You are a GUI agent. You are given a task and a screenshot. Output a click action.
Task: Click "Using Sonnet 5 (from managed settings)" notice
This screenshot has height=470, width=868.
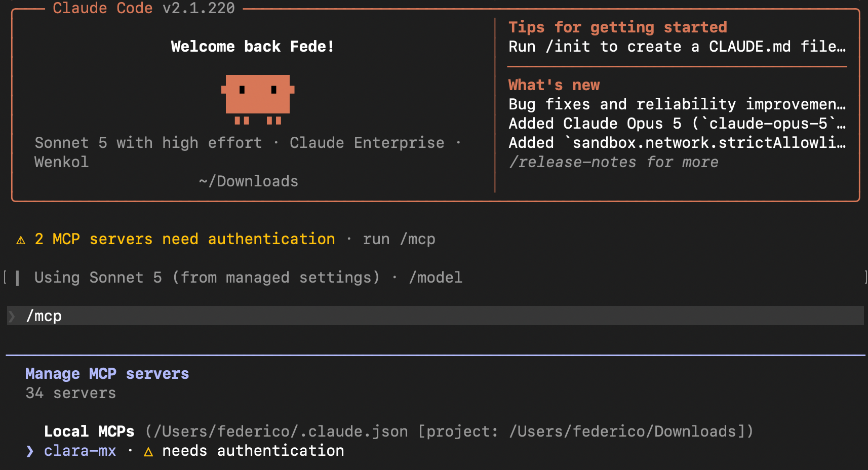(207, 278)
